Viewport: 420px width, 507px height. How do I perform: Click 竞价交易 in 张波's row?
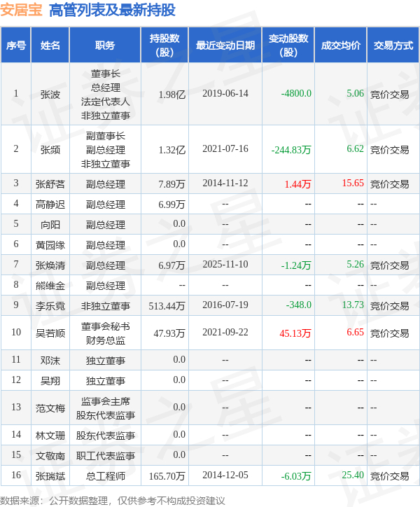pyautogui.click(x=389, y=95)
